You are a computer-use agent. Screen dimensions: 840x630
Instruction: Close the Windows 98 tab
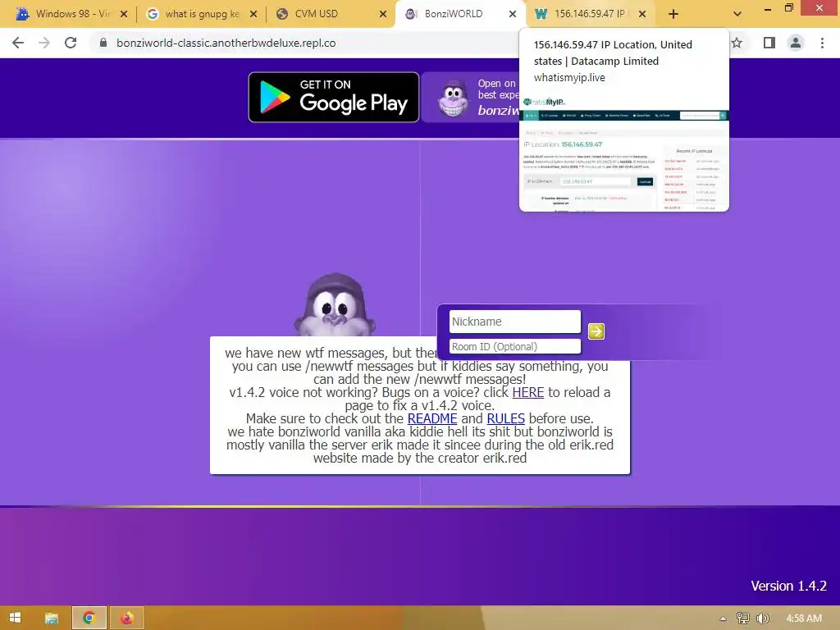(124, 14)
